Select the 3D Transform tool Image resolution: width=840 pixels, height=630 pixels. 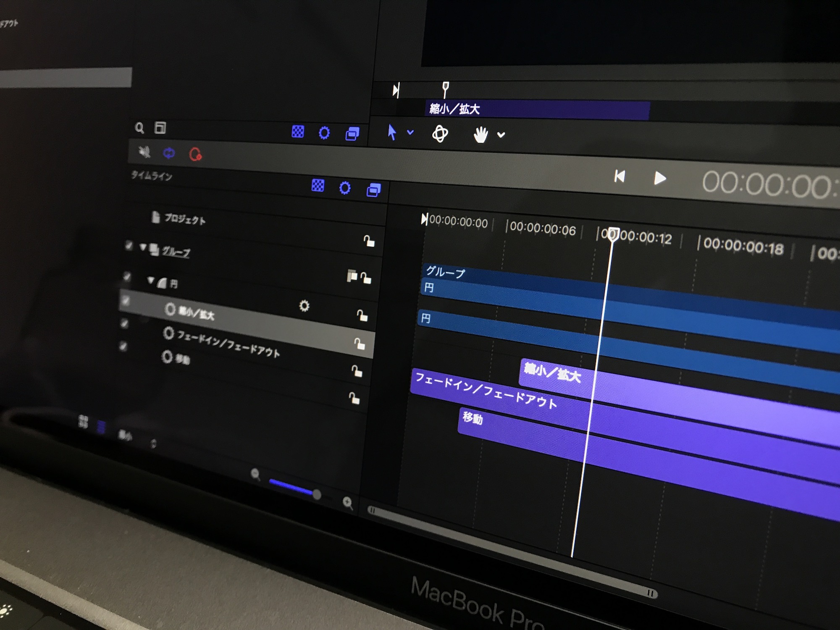[440, 134]
